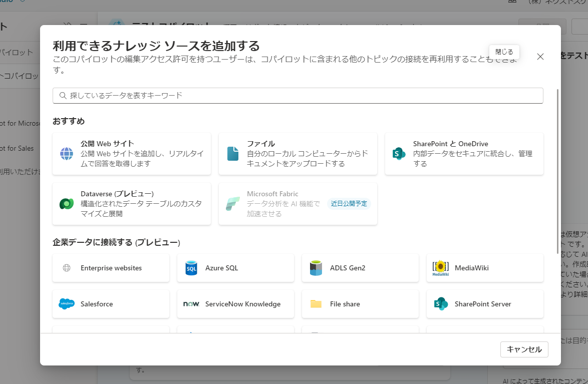Open the ADLS Gen2 connector
Screen dimensions: 588x384
(x=361, y=268)
